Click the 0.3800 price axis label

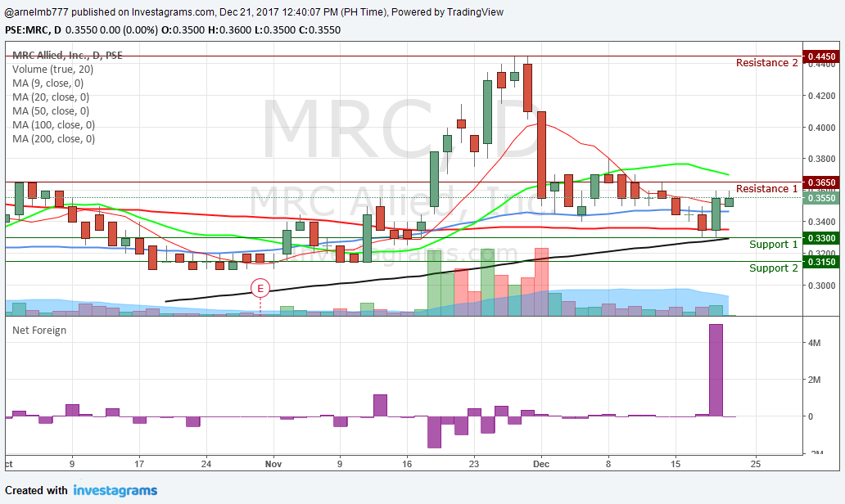click(x=821, y=159)
